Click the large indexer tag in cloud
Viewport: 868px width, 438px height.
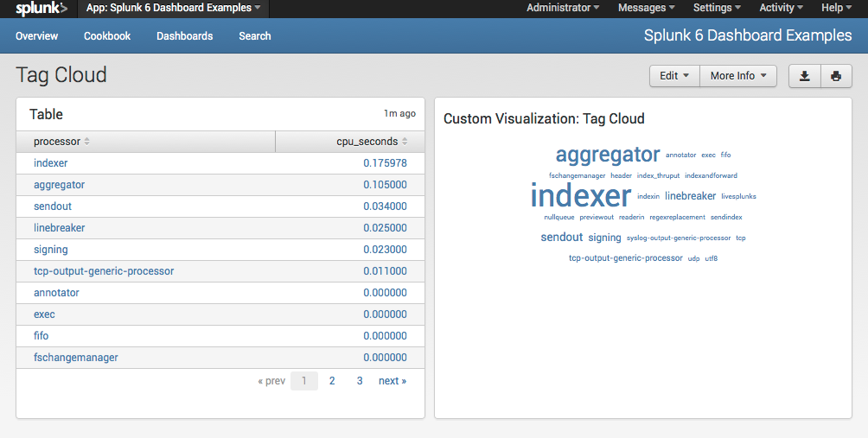[581, 195]
